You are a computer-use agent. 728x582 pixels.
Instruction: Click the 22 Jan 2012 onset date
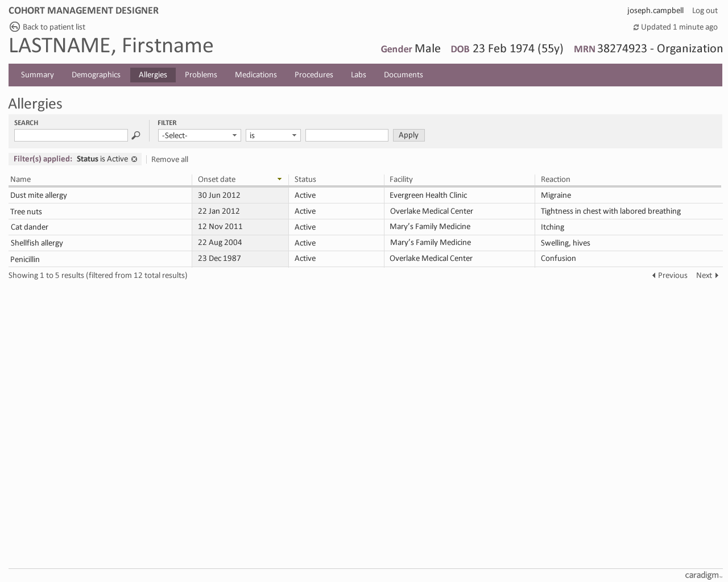[219, 211]
